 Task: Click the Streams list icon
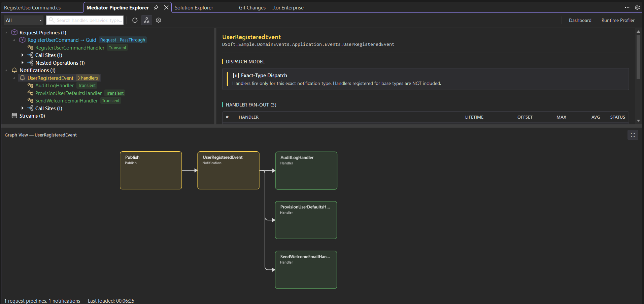click(14, 116)
